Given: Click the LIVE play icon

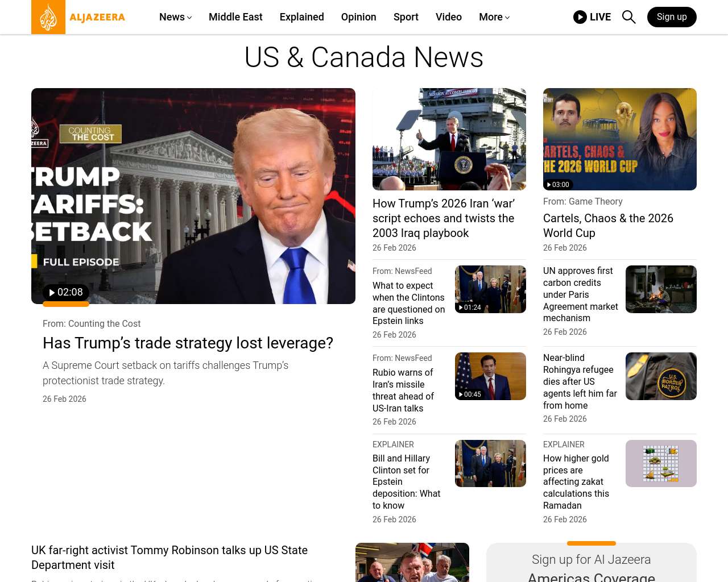Looking at the screenshot, I should 580,17.
